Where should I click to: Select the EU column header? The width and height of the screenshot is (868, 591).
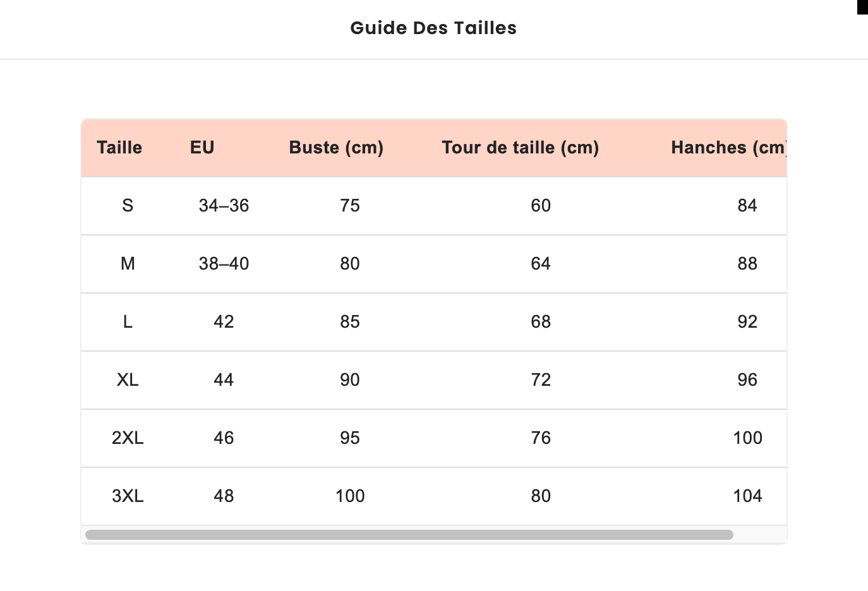coord(202,147)
